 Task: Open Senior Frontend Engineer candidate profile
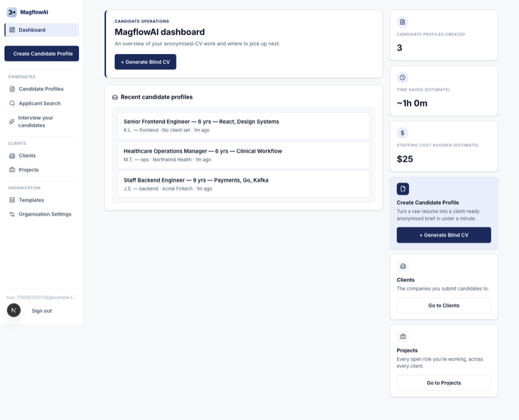[x=243, y=126]
